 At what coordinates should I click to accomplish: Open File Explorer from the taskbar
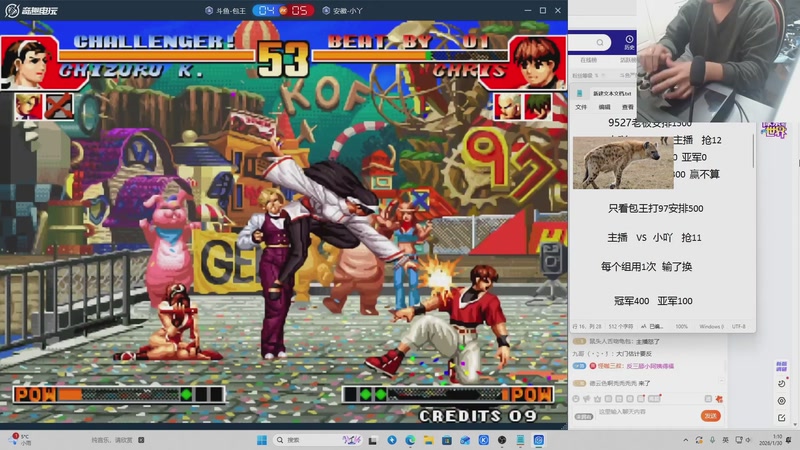(x=429, y=440)
